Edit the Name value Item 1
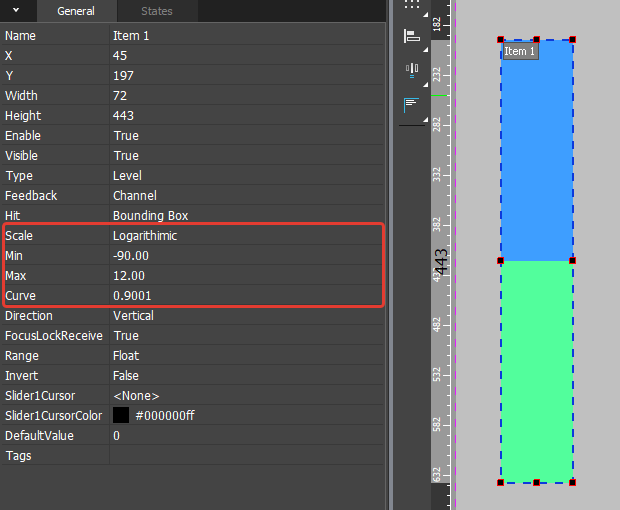Image resolution: width=620 pixels, height=510 pixels. (246, 36)
